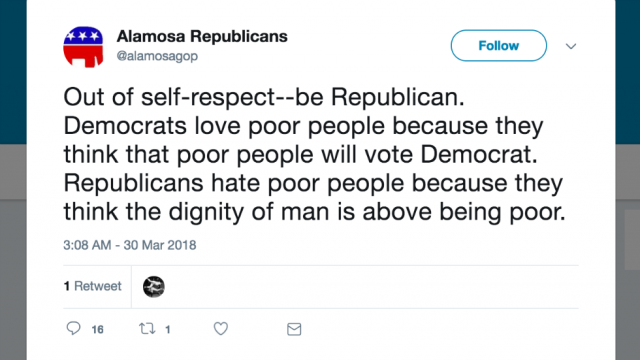
Task: Click the envelope direct message icon
Action: (x=294, y=329)
